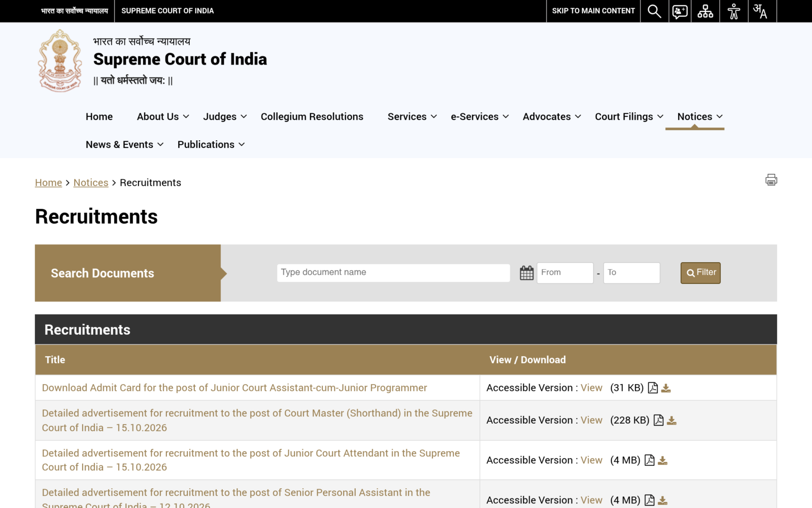The height and width of the screenshot is (508, 812).
Task: Open the search icon in top bar
Action: (654, 11)
